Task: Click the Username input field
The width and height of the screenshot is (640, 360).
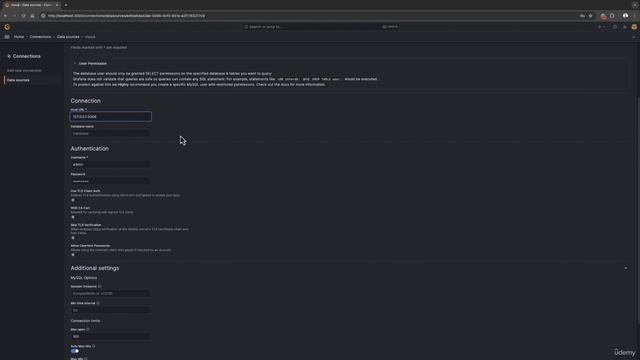Action: (111, 164)
